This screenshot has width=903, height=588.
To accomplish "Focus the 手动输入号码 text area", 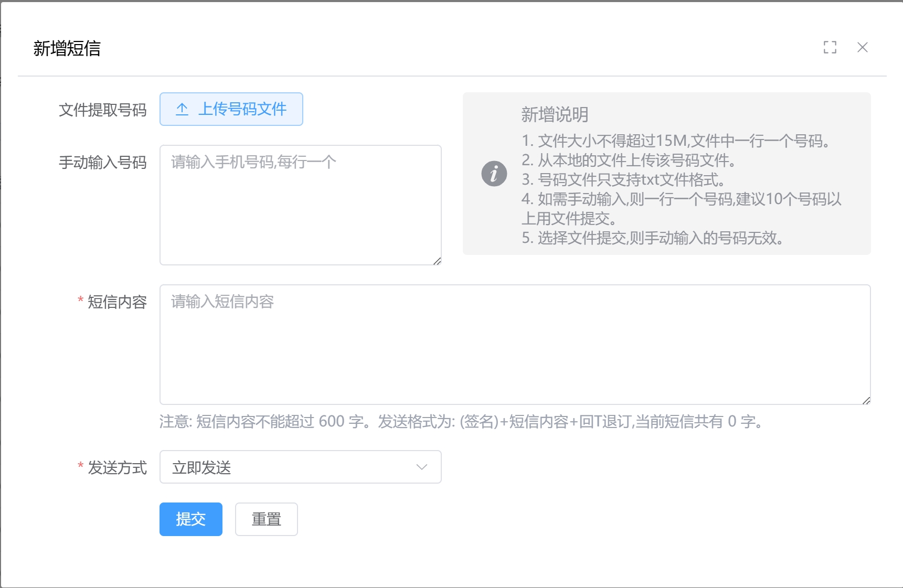I will coord(301,205).
